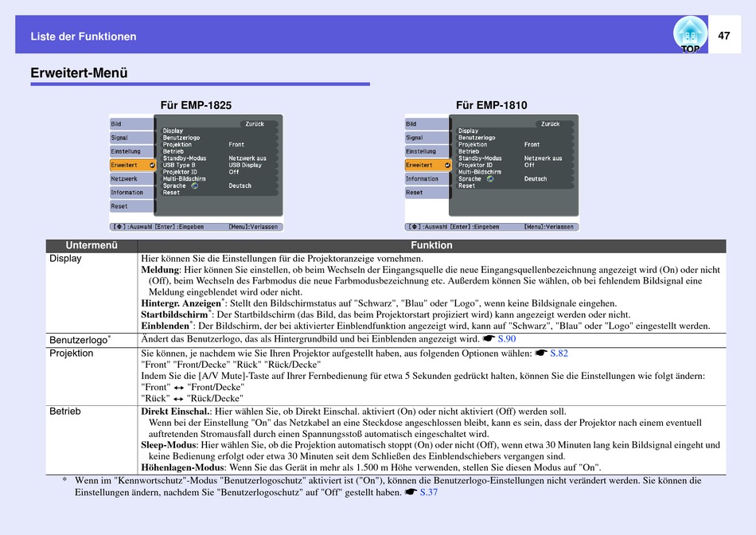Select Information tab in EMP-1825 menu
Image resolution: width=756 pixels, height=535 pixels.
coord(131,193)
